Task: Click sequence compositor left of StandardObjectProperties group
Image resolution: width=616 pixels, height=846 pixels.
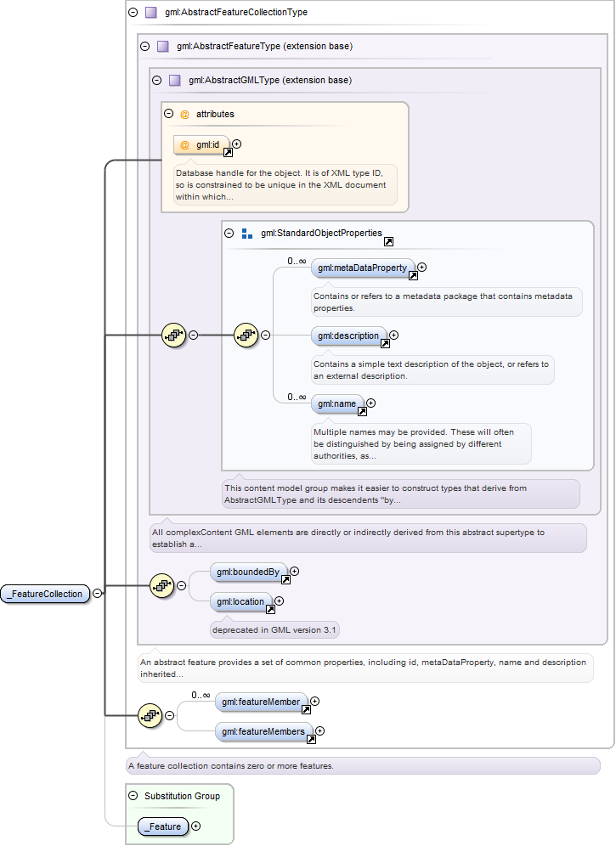Action: pos(174,335)
